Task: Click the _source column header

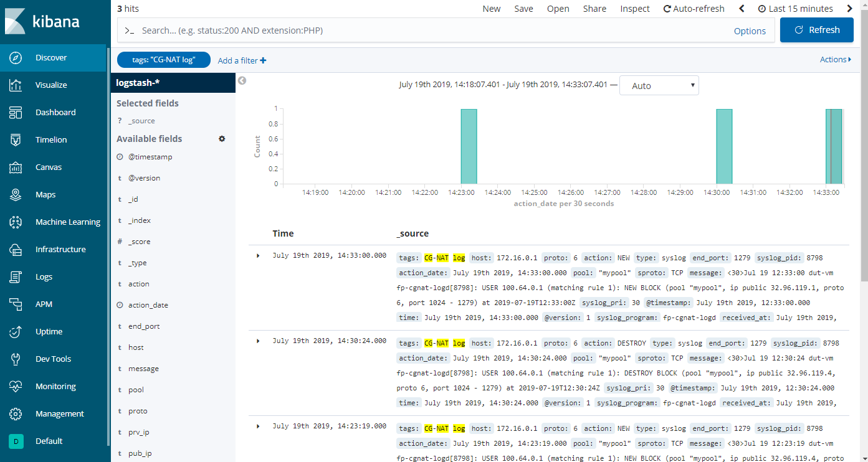Action: coord(413,233)
